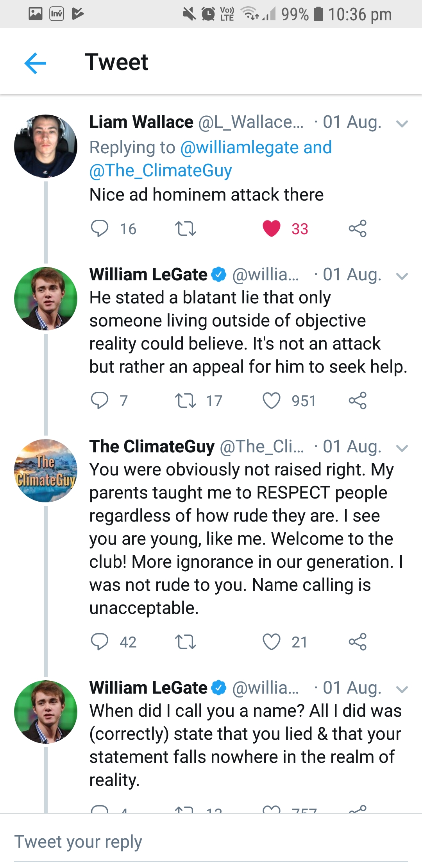The height and width of the screenshot is (868, 422).
Task: View The ClimateGuy's profile picture
Action: coord(46,470)
